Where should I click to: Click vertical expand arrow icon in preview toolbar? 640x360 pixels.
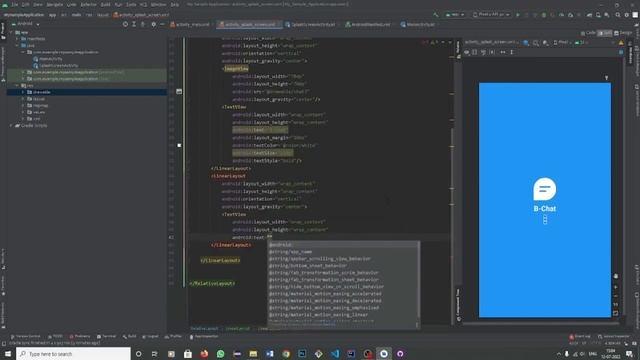511,52
